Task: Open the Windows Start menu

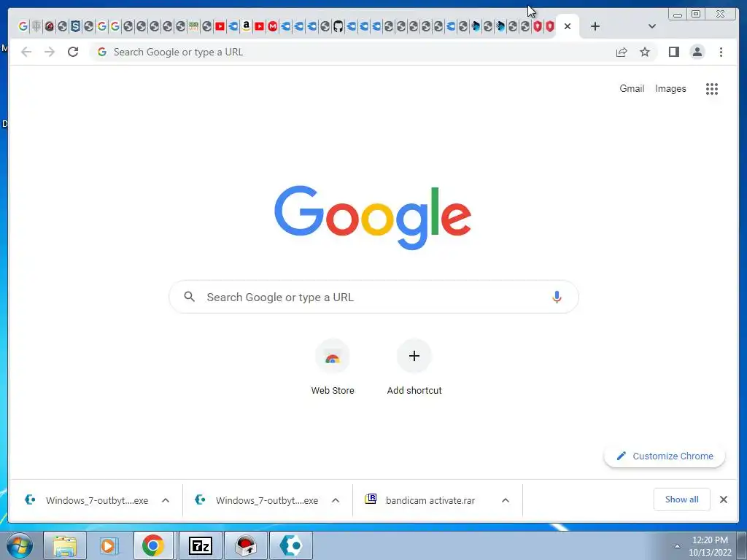Action: 20,545
